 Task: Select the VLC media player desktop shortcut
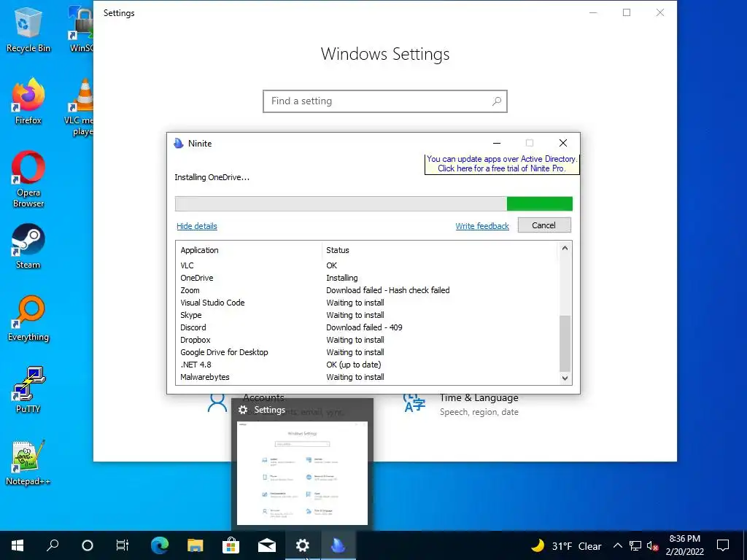(80, 106)
